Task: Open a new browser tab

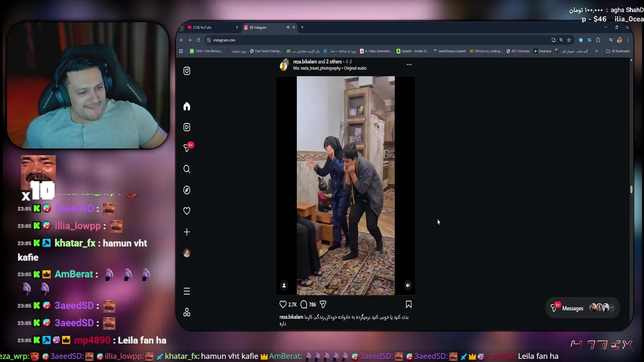Action: (302, 28)
